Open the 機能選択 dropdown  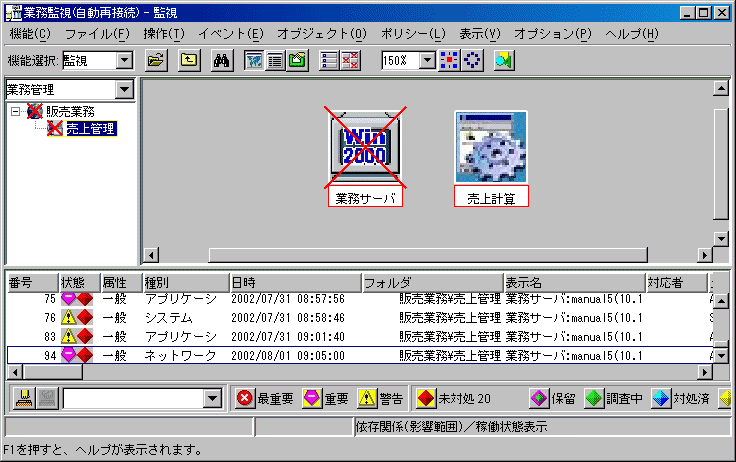(x=124, y=61)
